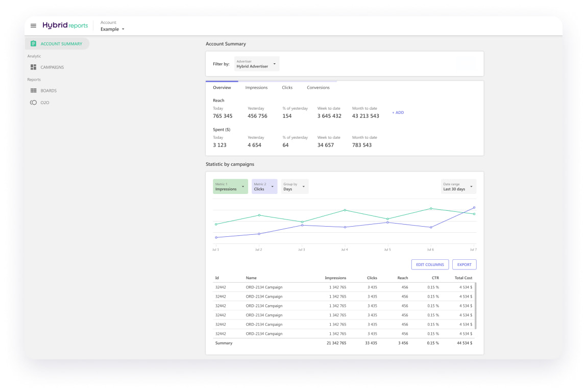
Task: Click the Export button
Action: 464,264
